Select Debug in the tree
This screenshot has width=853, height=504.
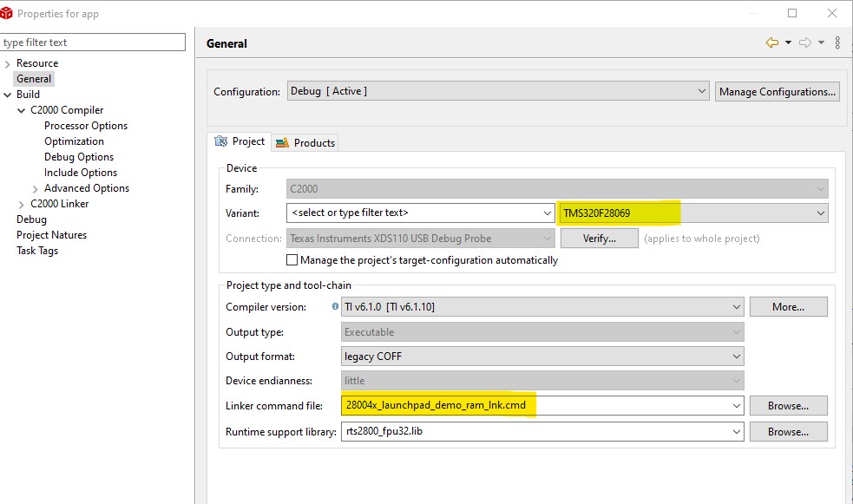point(31,219)
